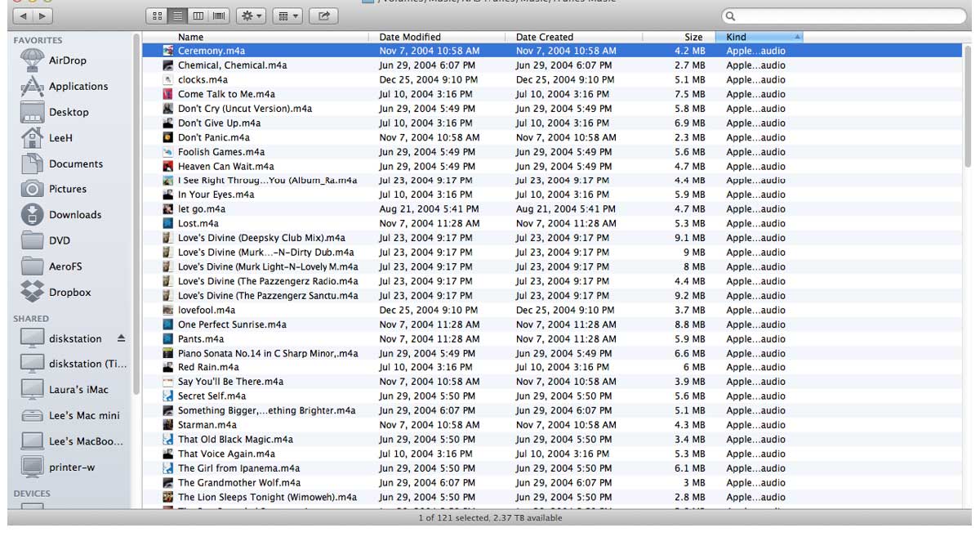Viewport: 980px width, 537px height.
Task: Open the Arrange items dropdown
Action: tap(287, 16)
